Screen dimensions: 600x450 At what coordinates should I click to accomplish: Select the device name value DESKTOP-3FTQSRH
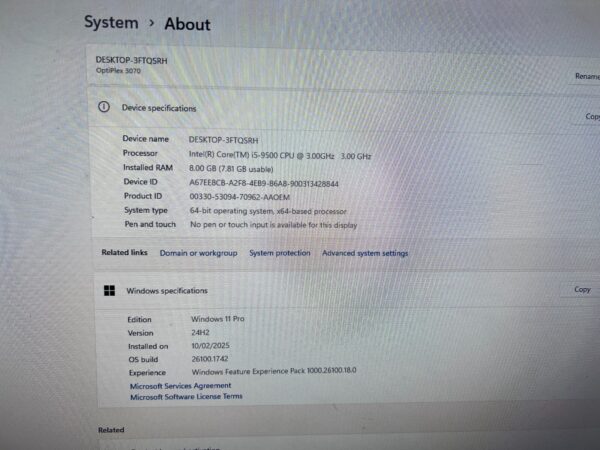pos(223,140)
